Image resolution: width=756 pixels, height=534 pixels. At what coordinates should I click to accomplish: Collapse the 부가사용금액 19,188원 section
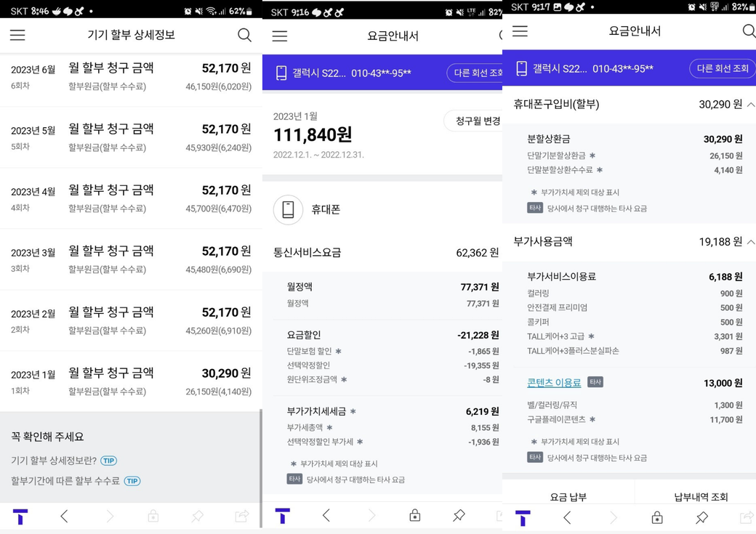tap(750, 242)
